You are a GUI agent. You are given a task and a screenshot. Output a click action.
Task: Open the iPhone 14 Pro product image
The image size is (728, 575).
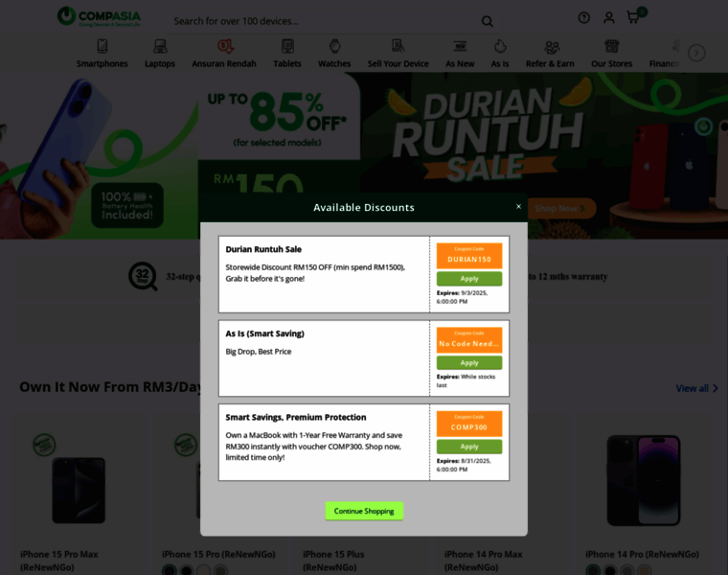tap(644, 481)
